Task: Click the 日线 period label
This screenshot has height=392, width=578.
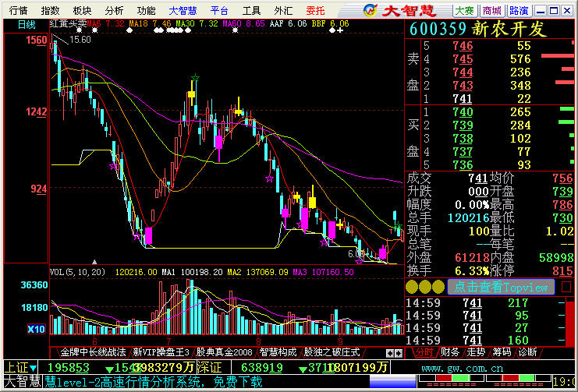Action: click(27, 25)
